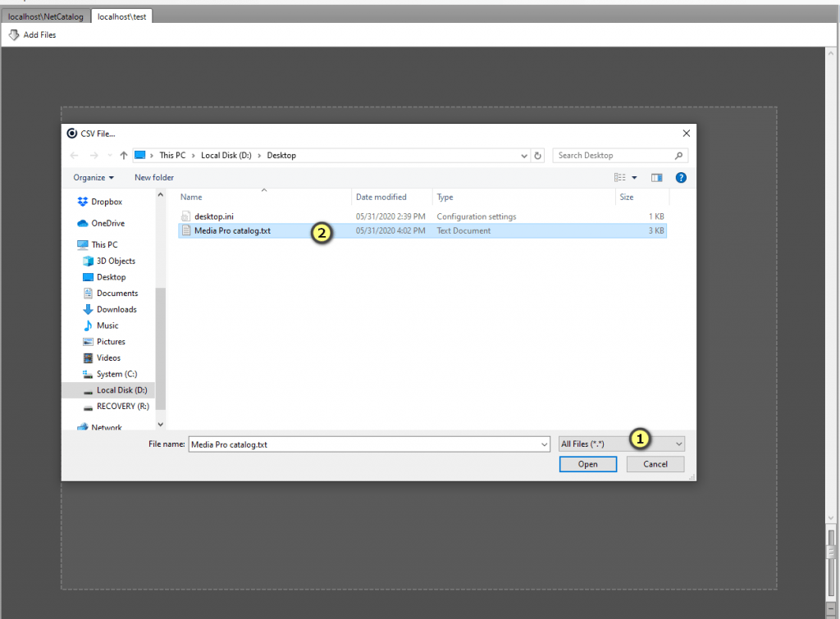Click the Open button

click(587, 464)
